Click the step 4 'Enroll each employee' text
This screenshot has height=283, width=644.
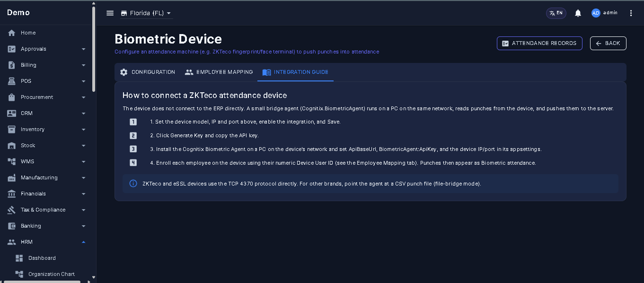pos(343,163)
